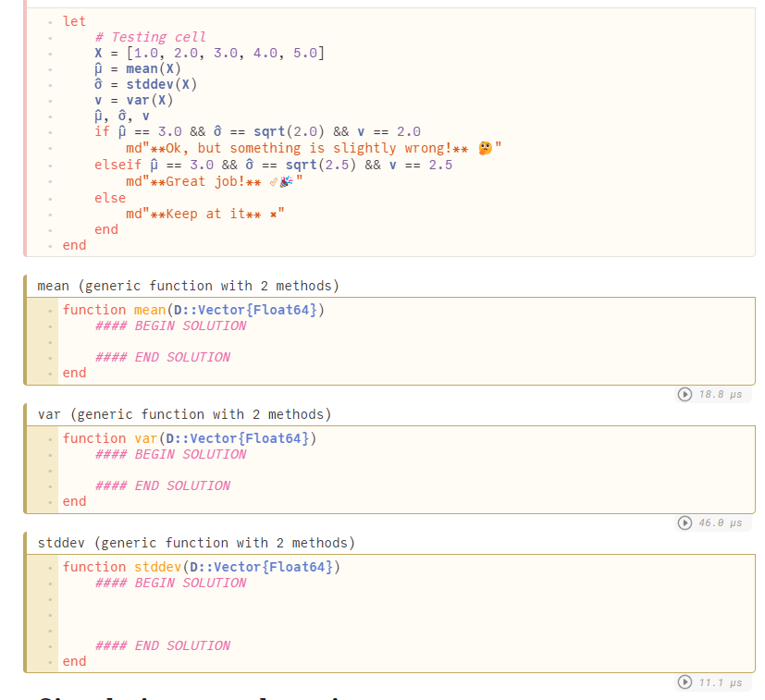Image resolution: width=765 pixels, height=700 pixels.
Task: Click the run icon beside 46.0 µs
Action: pos(685,522)
